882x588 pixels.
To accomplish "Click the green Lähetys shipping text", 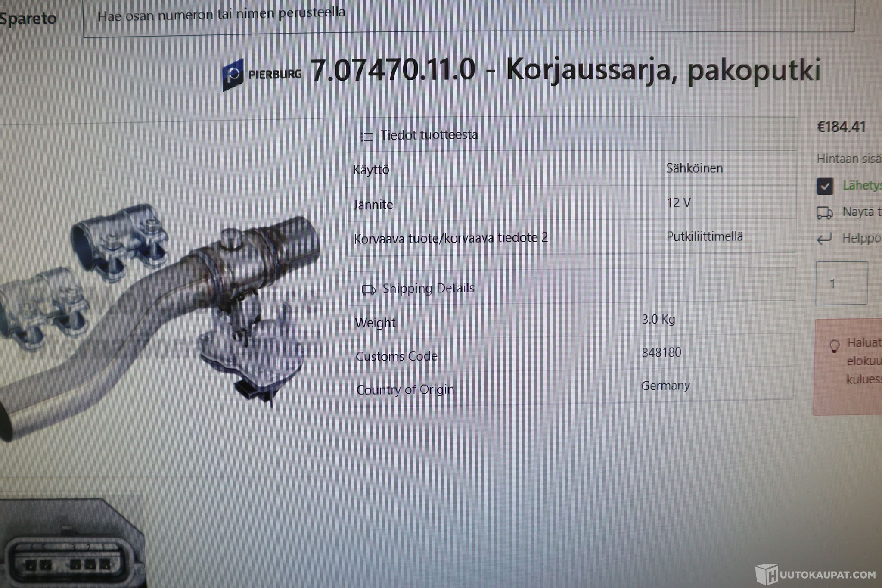I will click(862, 185).
